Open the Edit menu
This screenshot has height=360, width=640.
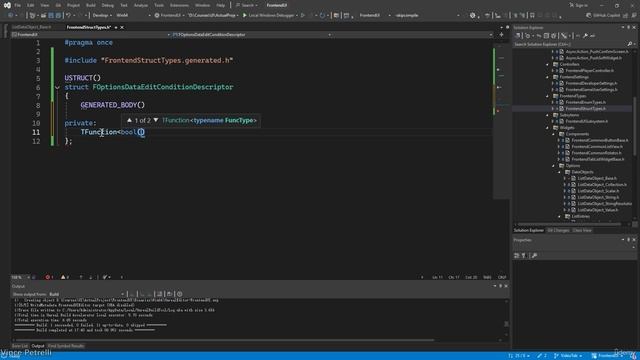coord(31,5)
